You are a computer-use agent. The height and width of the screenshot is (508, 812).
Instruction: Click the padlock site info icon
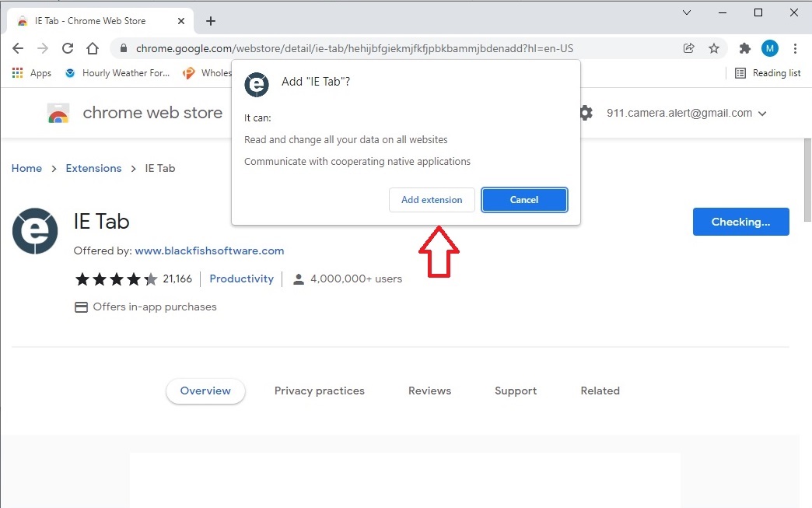tap(123, 48)
